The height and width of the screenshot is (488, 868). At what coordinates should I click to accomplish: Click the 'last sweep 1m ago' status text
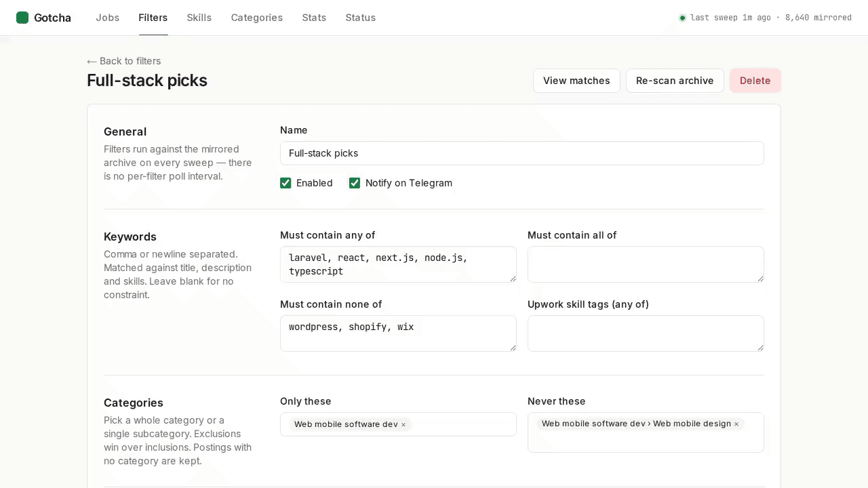(x=730, y=18)
